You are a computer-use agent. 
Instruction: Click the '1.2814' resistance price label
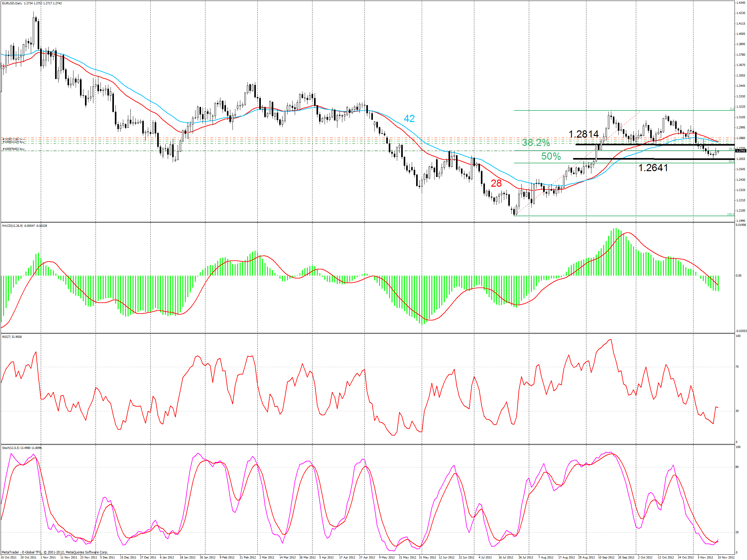coord(583,134)
